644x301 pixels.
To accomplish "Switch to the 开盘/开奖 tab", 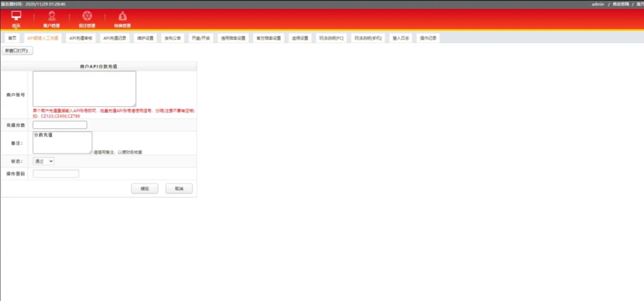I will (201, 38).
